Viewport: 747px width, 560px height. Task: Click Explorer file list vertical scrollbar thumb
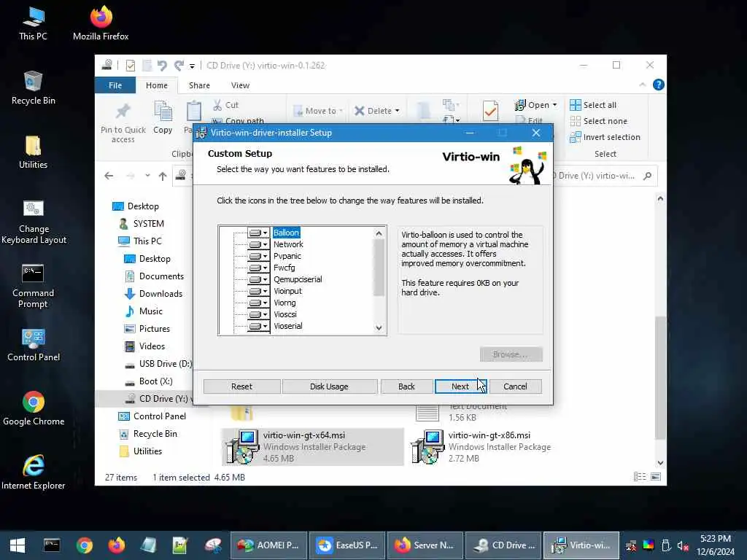[x=659, y=377]
